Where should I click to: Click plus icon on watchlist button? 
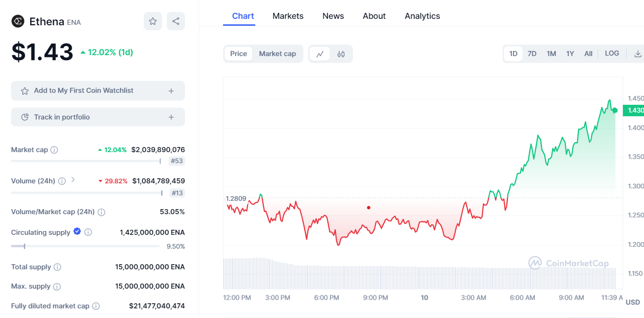171,91
